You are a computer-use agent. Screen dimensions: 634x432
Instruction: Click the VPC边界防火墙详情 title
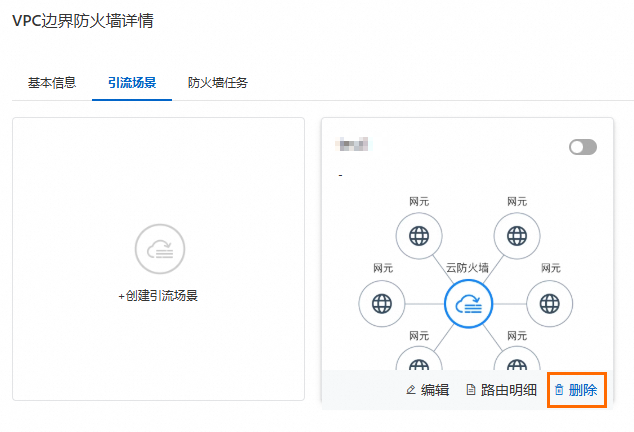[x=83, y=21]
